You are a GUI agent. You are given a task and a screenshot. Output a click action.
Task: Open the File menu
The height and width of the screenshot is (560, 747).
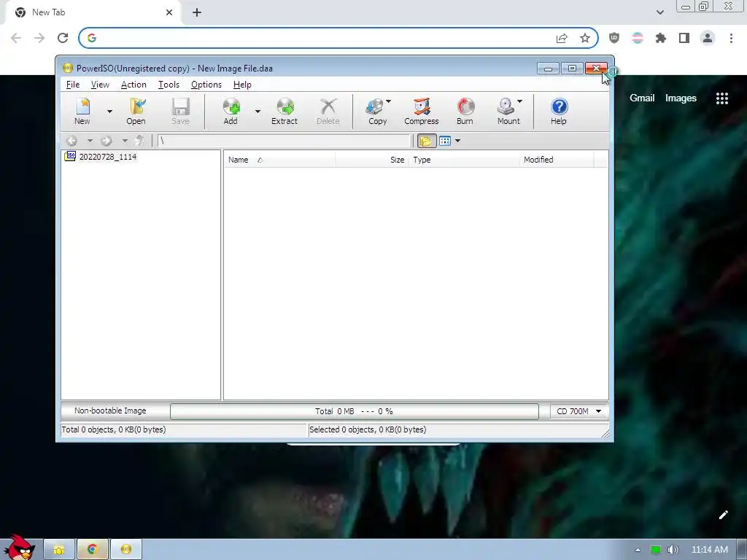pos(73,85)
